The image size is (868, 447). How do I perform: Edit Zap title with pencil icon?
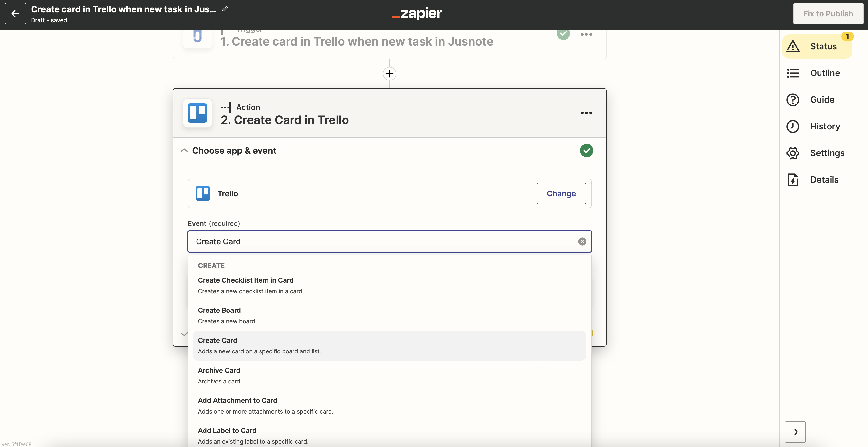225,9
